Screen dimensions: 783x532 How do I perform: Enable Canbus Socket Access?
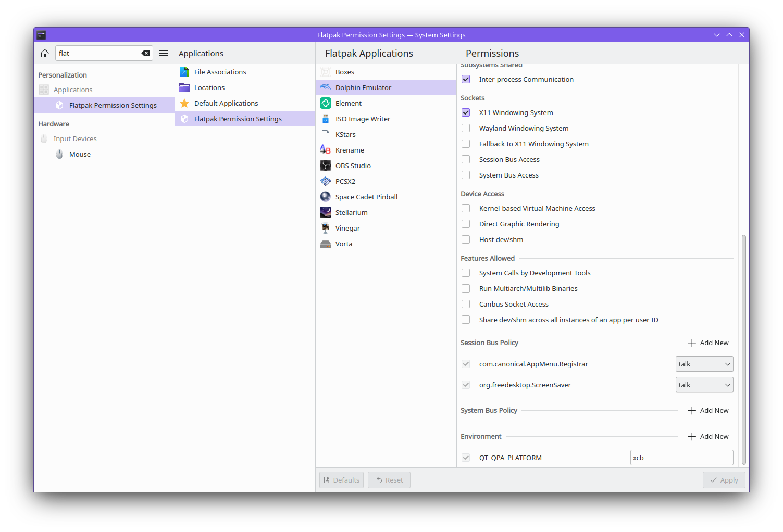[466, 304]
